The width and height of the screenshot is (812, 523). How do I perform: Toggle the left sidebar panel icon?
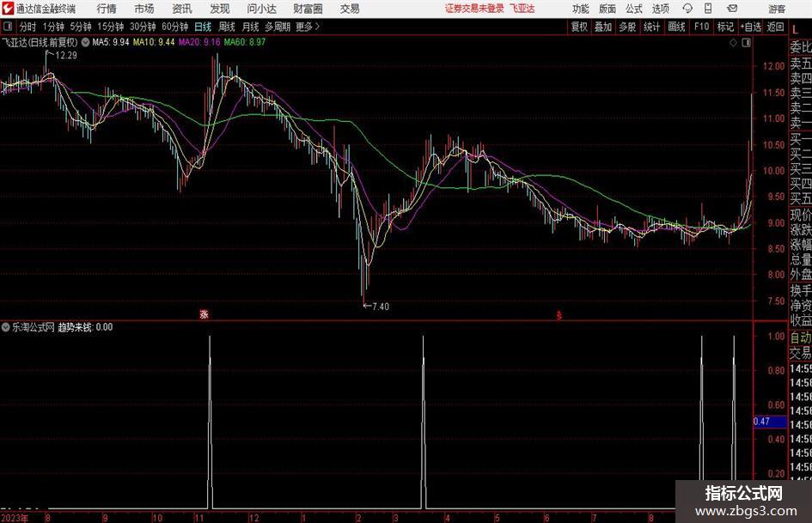(8, 27)
